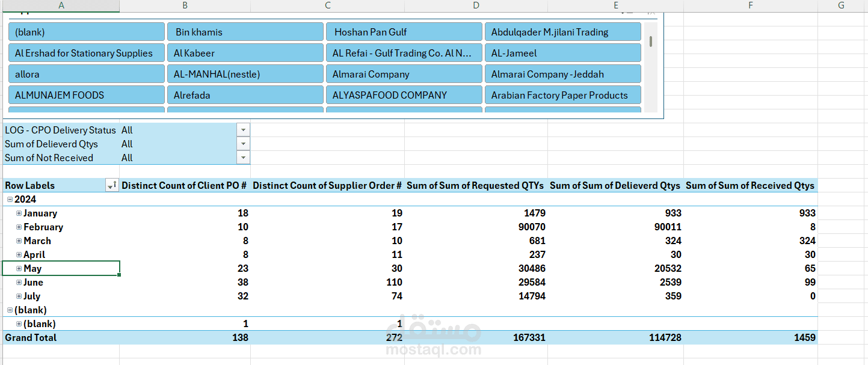Image resolution: width=868 pixels, height=365 pixels.
Task: Filter by Almarai Company -Jeddah
Action: [x=563, y=74]
